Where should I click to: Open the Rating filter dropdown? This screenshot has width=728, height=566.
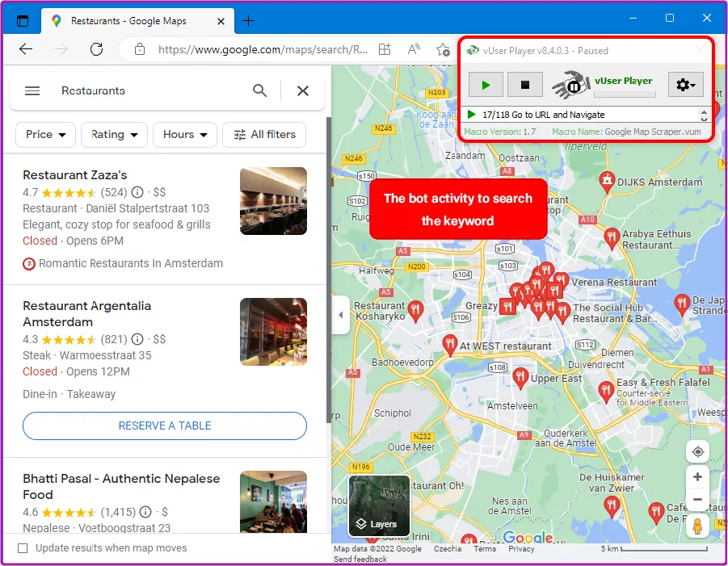tap(114, 135)
